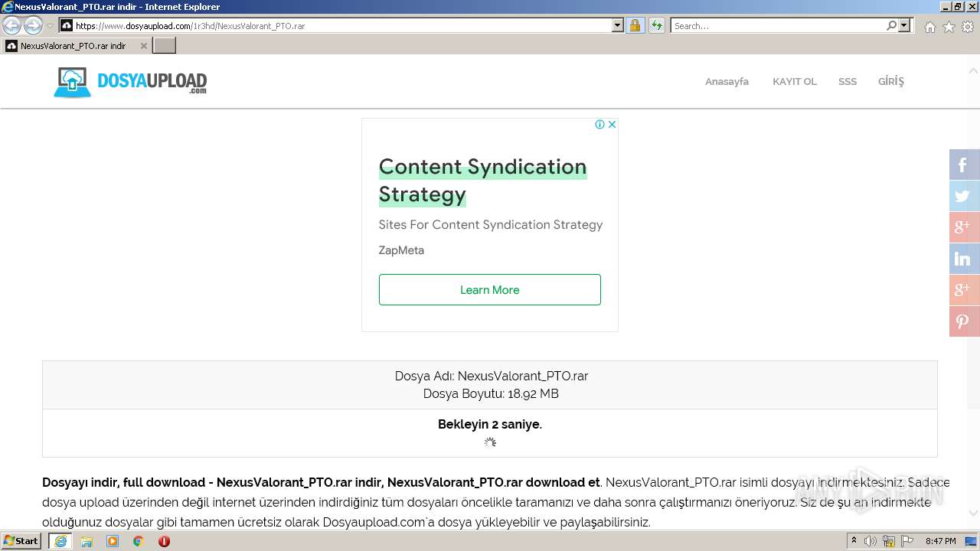The image size is (980, 551).
Task: Close the advertisement with X icon
Action: click(612, 124)
